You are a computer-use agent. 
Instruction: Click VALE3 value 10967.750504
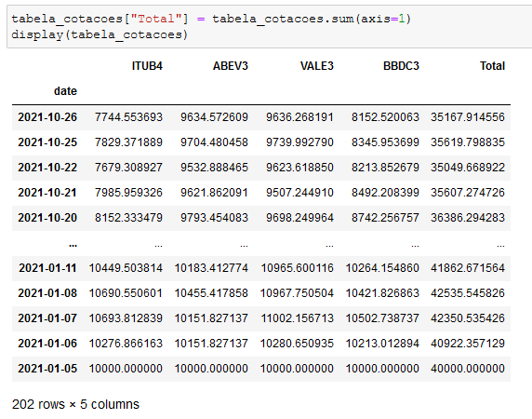click(297, 293)
